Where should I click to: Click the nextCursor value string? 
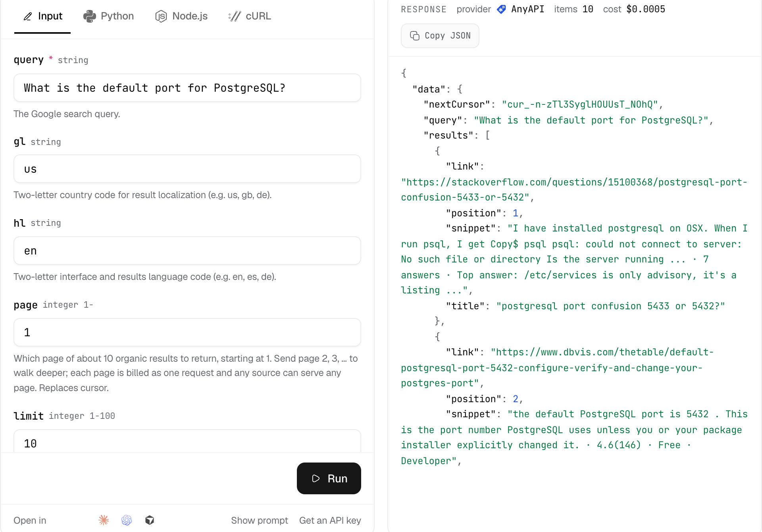coord(580,104)
